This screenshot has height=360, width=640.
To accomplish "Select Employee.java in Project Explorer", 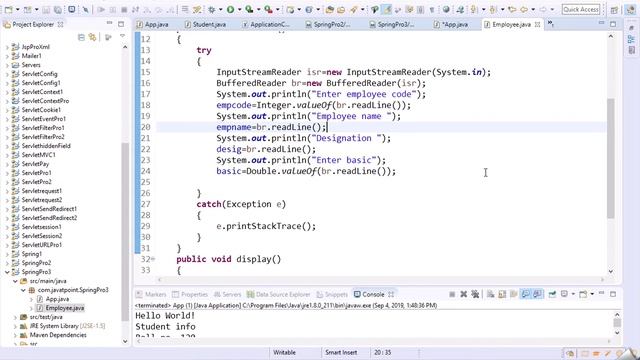I will 64,308.
